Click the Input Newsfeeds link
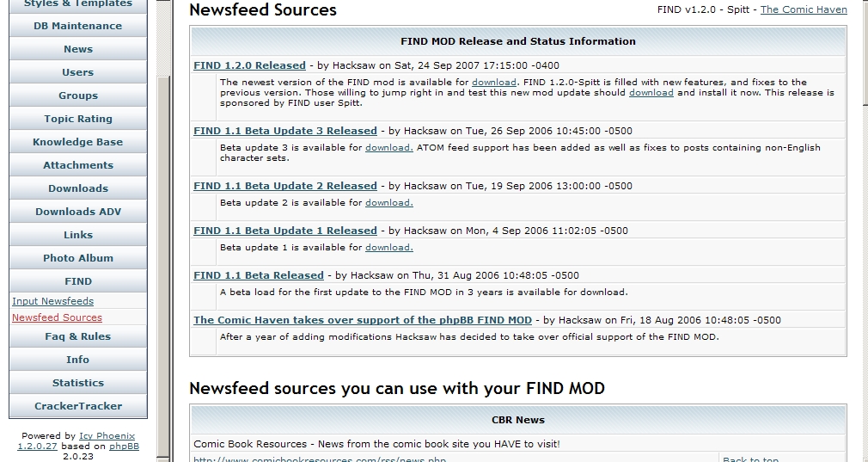 point(52,301)
